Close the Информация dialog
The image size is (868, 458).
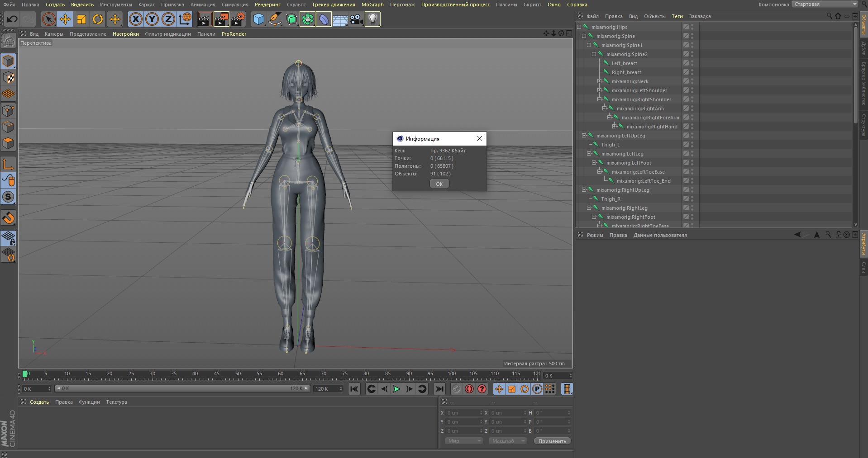[x=479, y=138]
